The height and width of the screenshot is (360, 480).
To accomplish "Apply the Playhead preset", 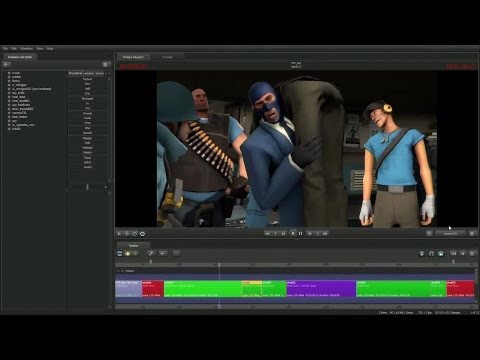I will (87, 99).
